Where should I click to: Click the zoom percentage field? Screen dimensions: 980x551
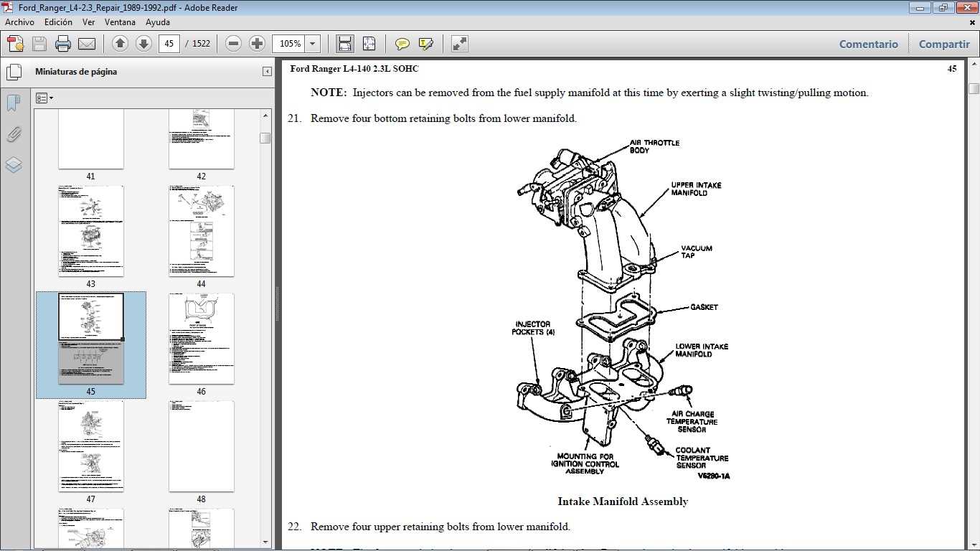289,44
